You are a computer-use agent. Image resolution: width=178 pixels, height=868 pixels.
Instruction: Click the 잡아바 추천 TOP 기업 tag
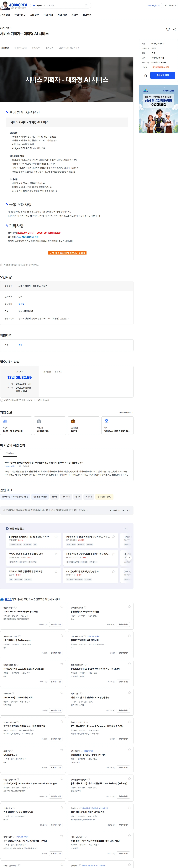tap(15, 497)
